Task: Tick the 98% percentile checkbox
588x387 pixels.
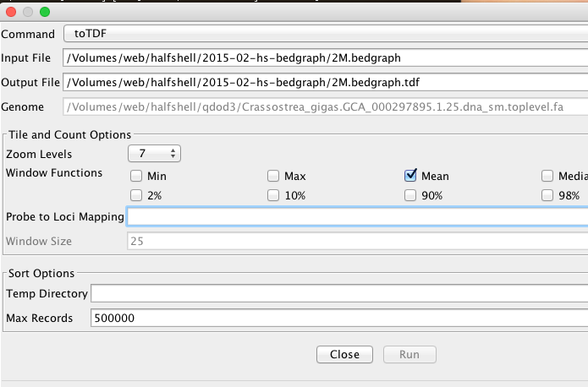Action: (547, 195)
